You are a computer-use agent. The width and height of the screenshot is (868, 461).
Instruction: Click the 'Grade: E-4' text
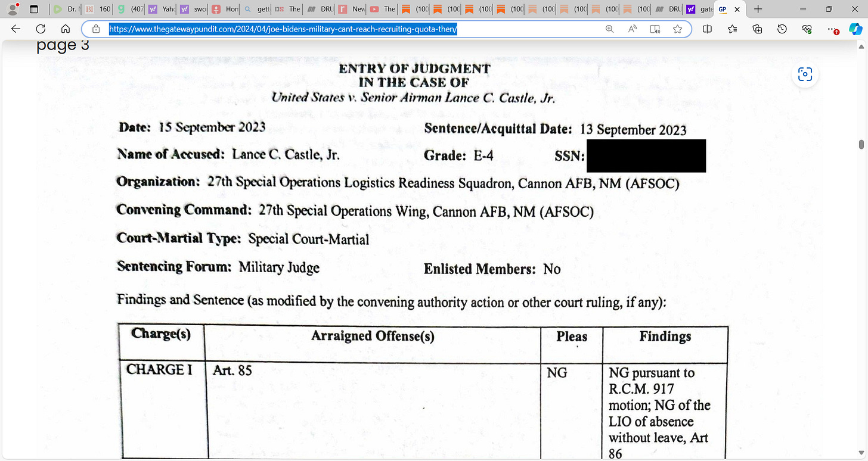pyautogui.click(x=458, y=156)
